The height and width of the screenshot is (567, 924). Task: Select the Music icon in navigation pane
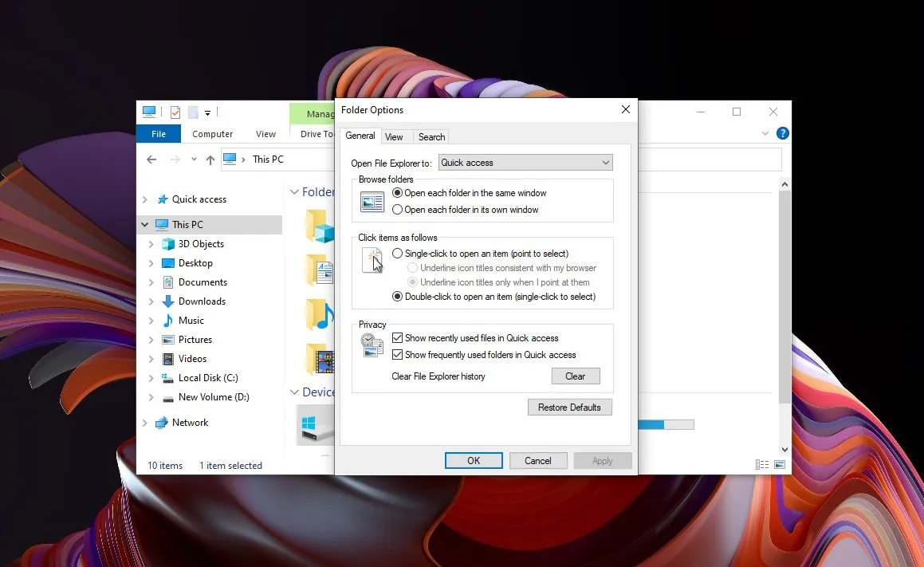point(168,321)
